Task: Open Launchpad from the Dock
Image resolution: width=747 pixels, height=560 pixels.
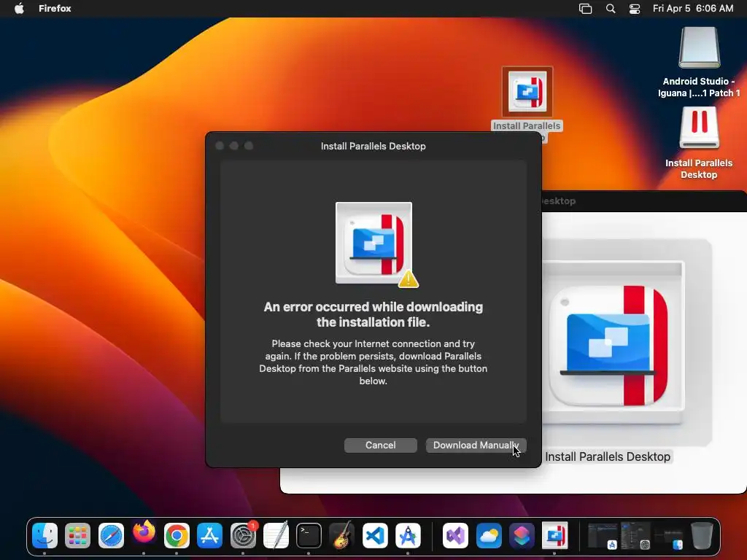Action: [77, 536]
